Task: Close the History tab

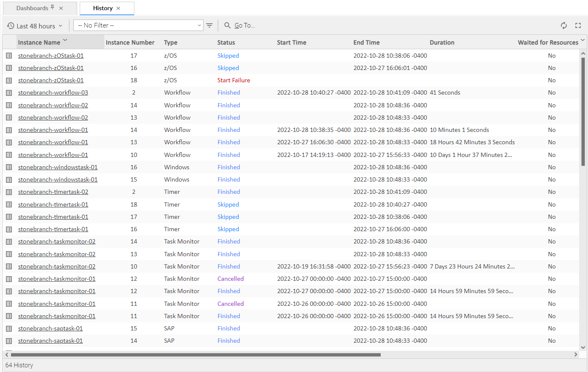Action: [x=118, y=8]
